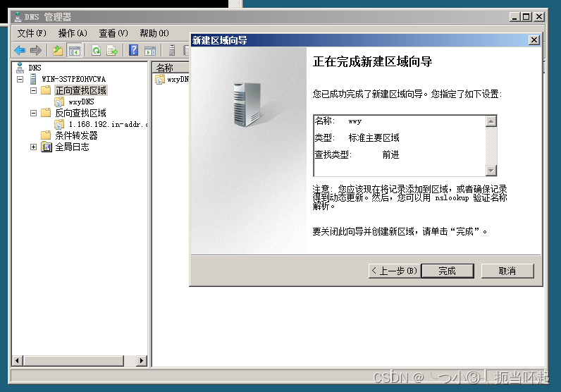The image size is (561, 392).
Task: Click the server tower toolbar icon
Action: pos(172,51)
